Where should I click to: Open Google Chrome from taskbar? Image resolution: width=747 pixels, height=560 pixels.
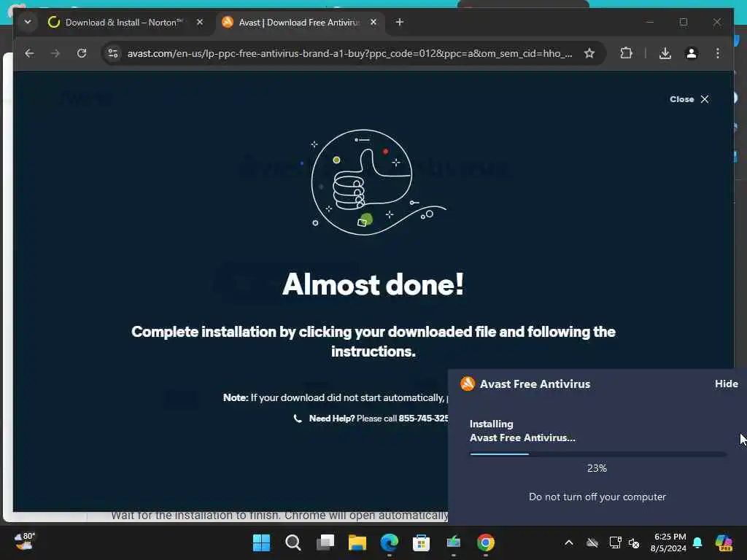485,542
